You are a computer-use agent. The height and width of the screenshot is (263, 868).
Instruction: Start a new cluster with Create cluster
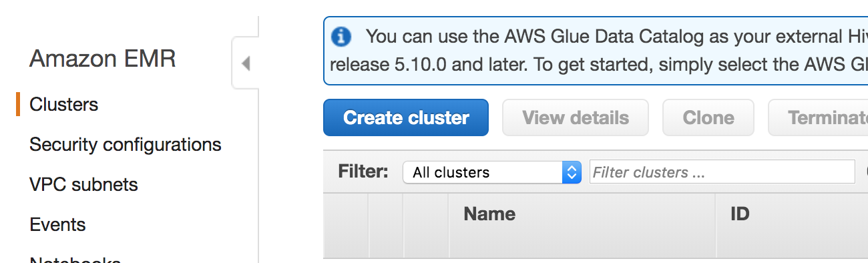point(406,117)
